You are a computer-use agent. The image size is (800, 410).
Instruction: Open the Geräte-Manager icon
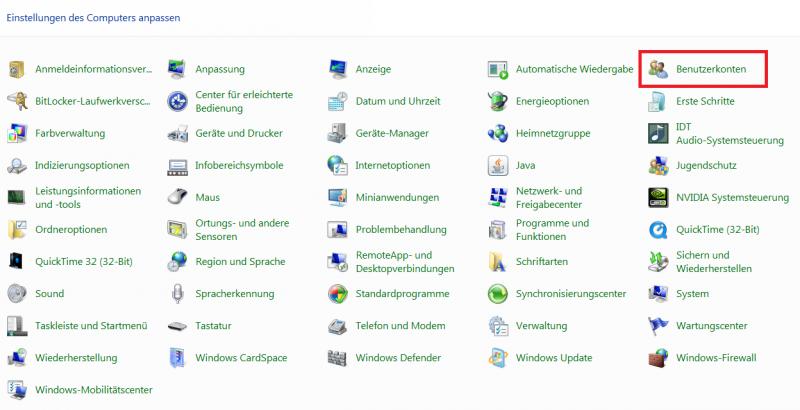coord(337,133)
